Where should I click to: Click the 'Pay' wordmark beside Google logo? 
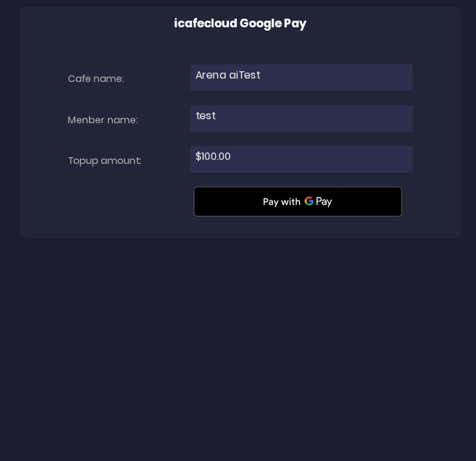[x=324, y=202]
